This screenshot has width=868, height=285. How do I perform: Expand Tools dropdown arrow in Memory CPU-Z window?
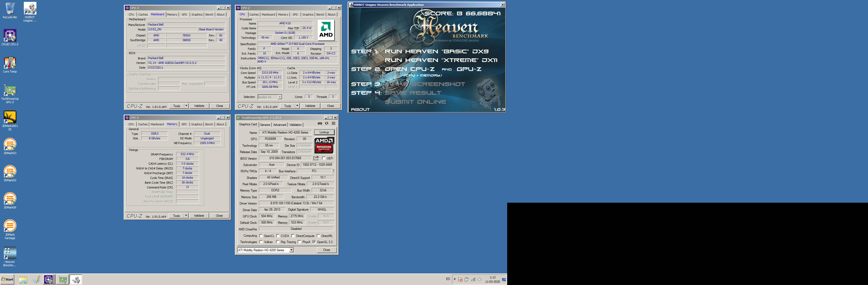coord(186,216)
